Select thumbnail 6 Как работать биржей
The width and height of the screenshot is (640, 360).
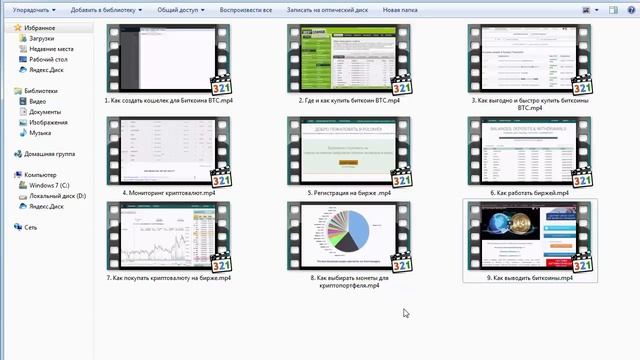(x=529, y=151)
